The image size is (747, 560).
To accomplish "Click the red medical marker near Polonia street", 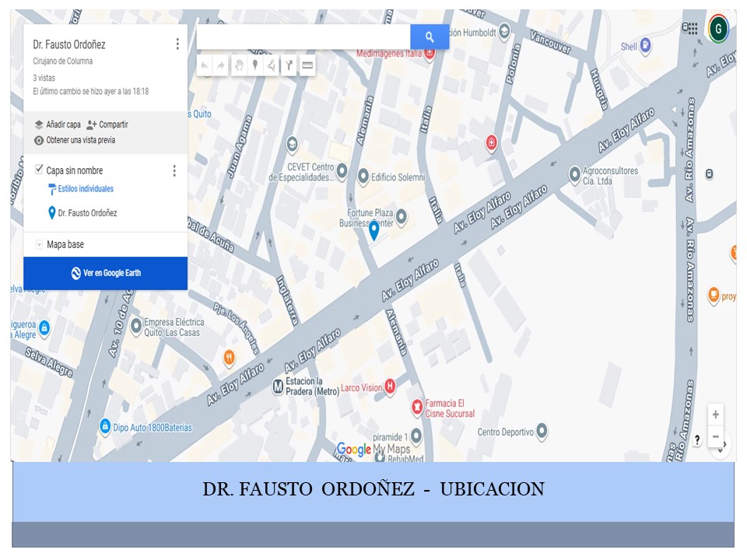I will click(492, 142).
